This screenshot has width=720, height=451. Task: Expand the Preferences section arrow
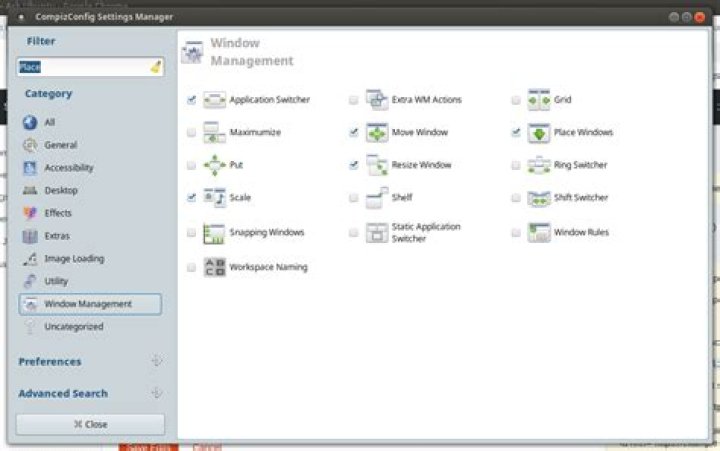click(157, 361)
